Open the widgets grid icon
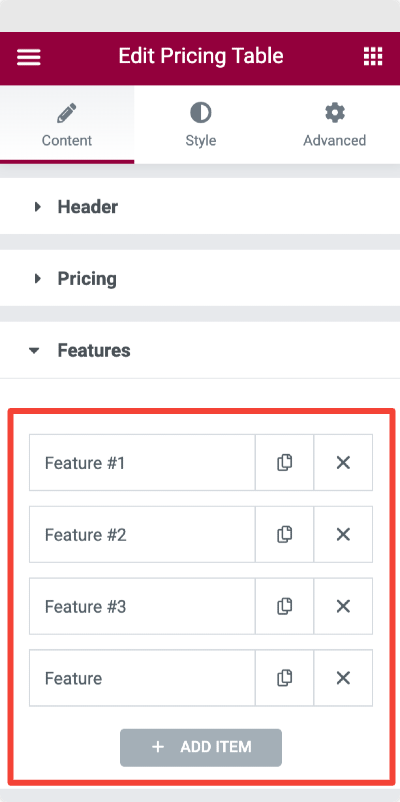400x802 pixels. click(x=373, y=56)
